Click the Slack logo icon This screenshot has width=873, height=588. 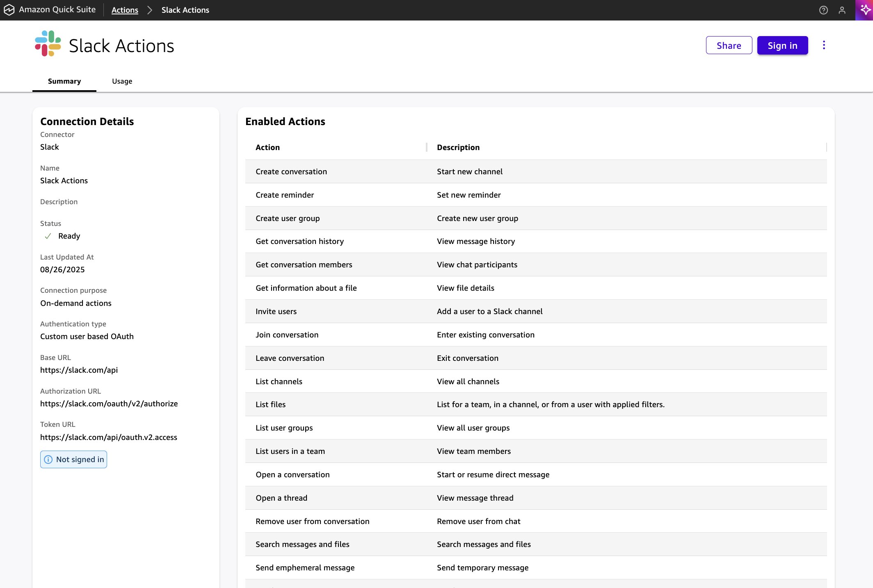coord(48,43)
